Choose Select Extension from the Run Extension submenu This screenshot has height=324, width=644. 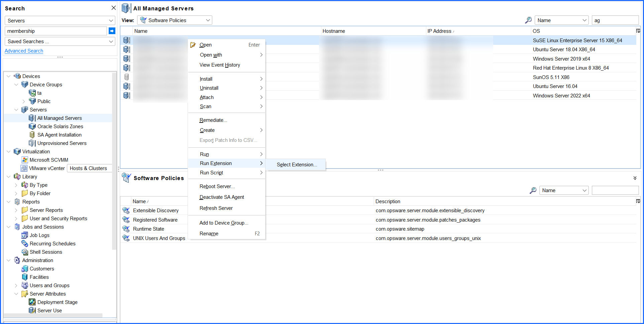[296, 164]
